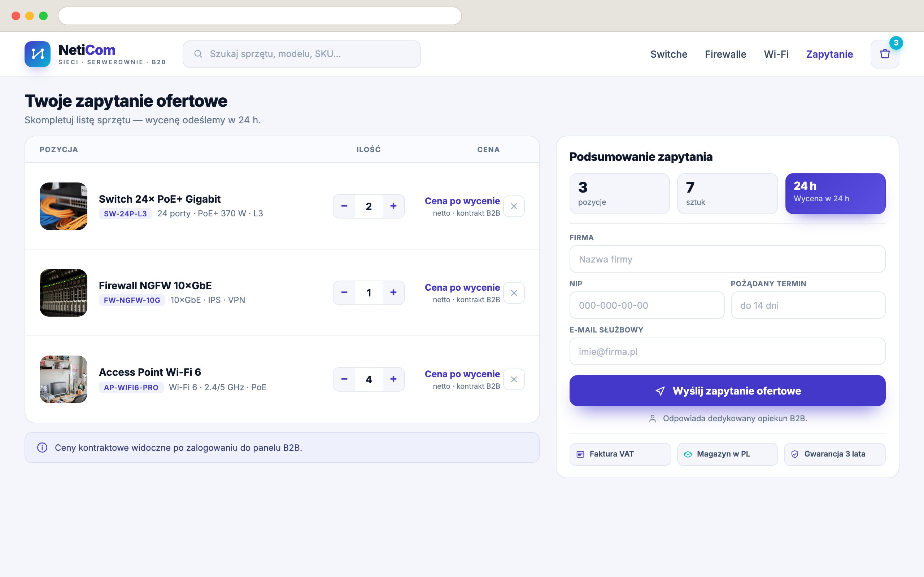Click the NetiCom logo icon
Screen dimensions: 924x577
tap(38, 54)
